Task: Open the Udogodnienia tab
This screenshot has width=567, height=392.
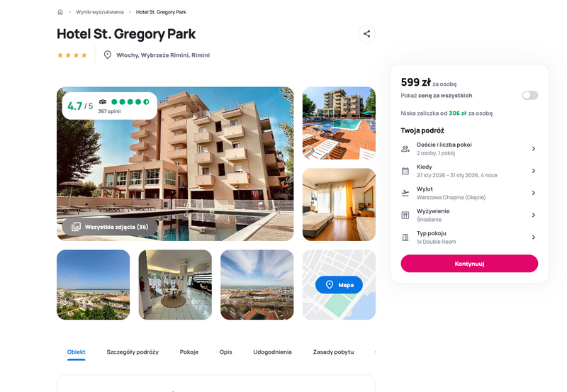Action: pos(272,352)
